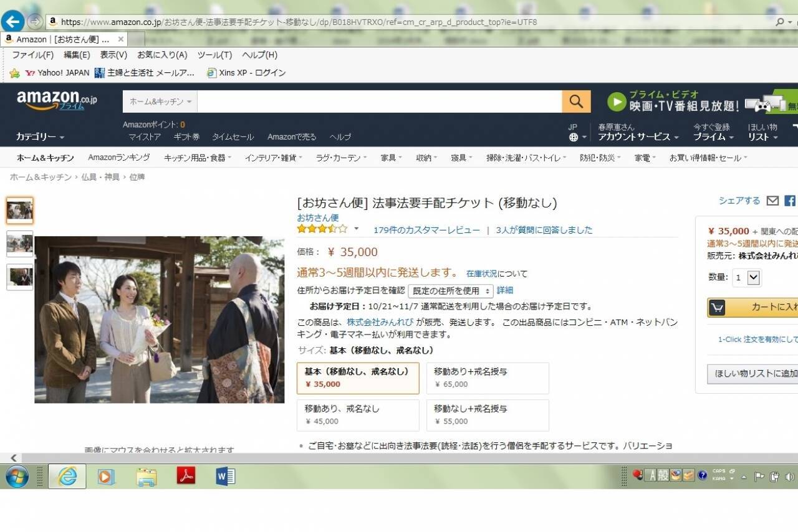The width and height of the screenshot is (798, 532).
Task: Select the second product thumbnail image
Action: 19,244
